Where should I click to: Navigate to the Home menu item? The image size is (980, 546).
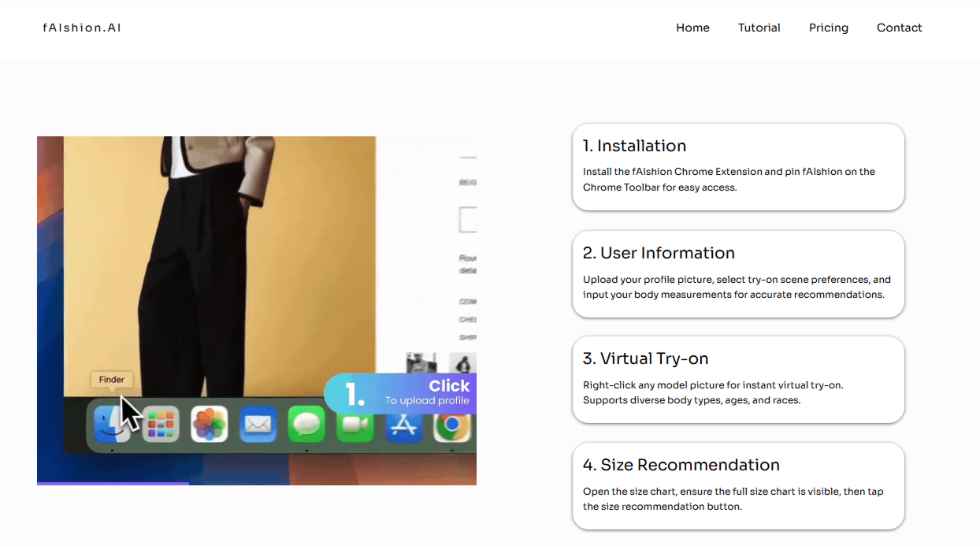(692, 28)
